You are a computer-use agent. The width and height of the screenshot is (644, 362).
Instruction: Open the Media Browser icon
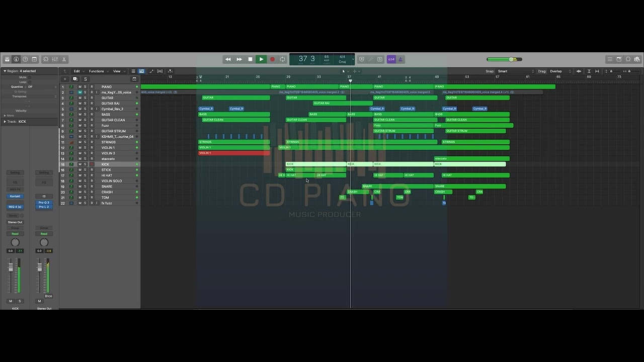click(x=637, y=59)
